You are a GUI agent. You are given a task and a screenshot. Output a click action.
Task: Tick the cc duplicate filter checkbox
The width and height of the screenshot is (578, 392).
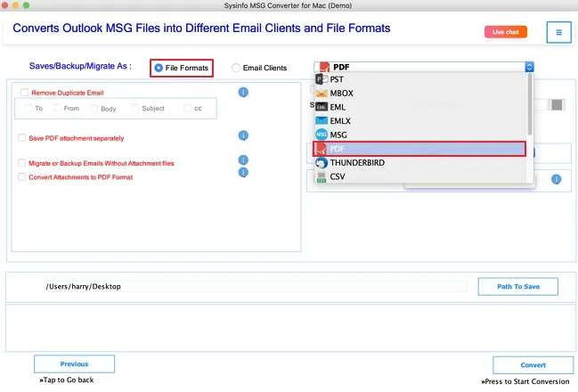(187, 108)
